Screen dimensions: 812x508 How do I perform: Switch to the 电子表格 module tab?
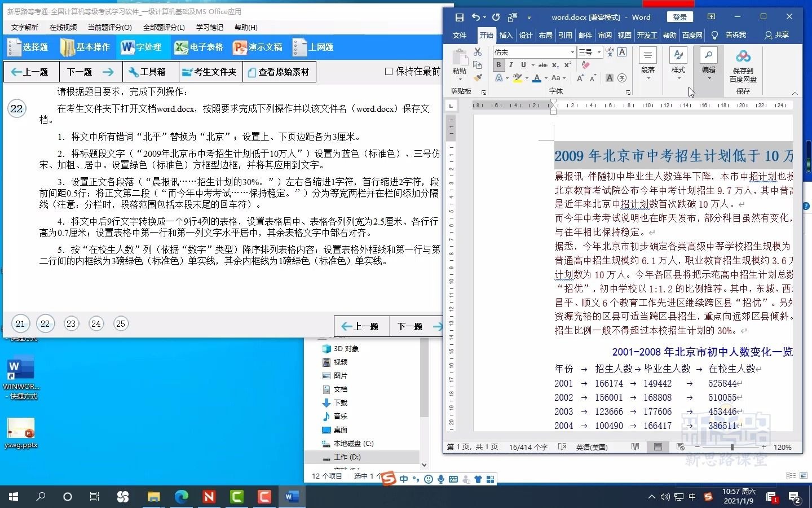click(x=200, y=47)
